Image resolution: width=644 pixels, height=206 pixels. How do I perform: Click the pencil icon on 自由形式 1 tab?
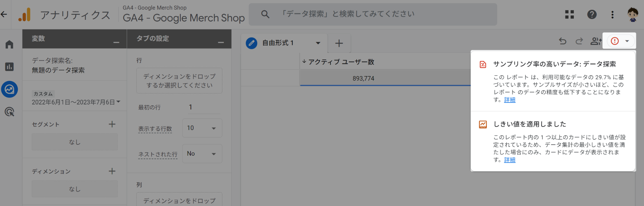coord(252,43)
